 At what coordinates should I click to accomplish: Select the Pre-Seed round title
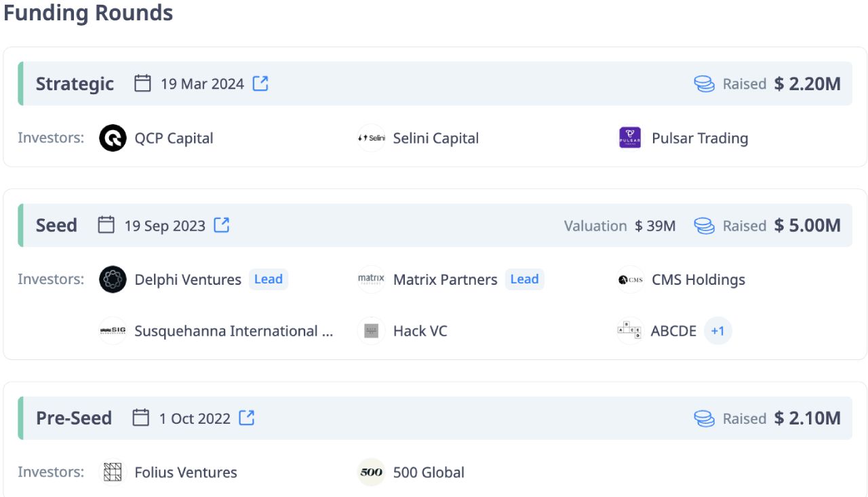tap(74, 418)
